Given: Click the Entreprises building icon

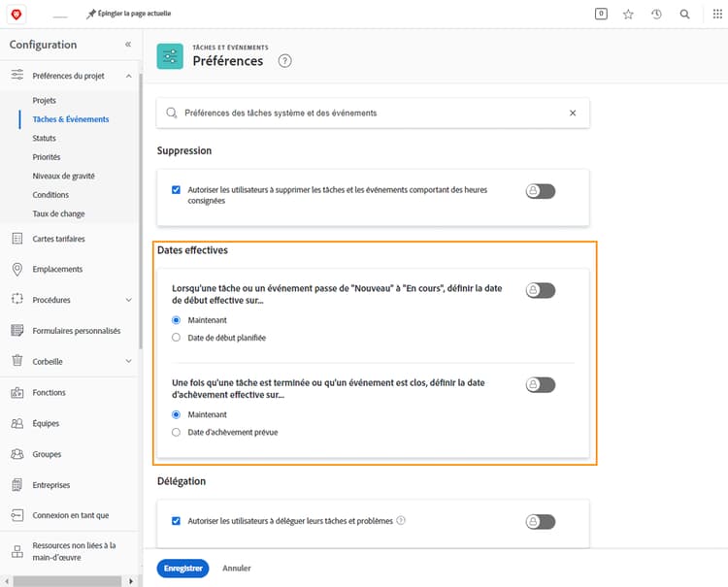Looking at the screenshot, I should (x=17, y=484).
